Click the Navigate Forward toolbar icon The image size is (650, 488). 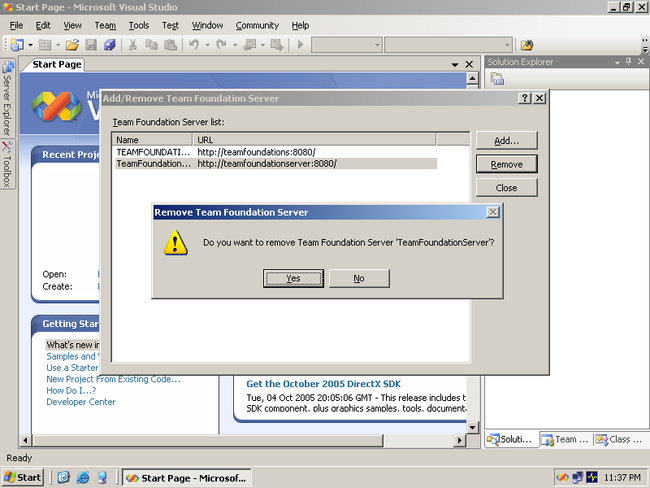[276, 45]
